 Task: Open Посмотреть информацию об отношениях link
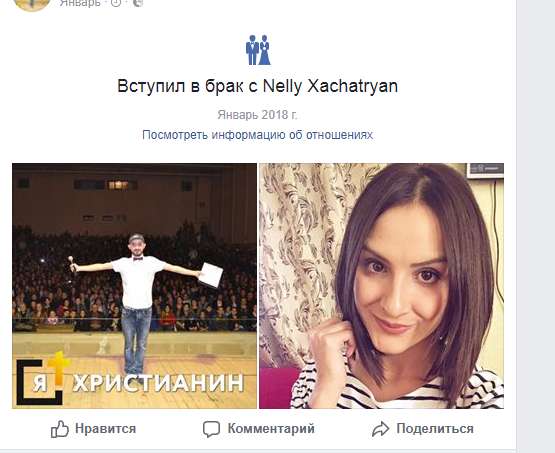tap(257, 135)
